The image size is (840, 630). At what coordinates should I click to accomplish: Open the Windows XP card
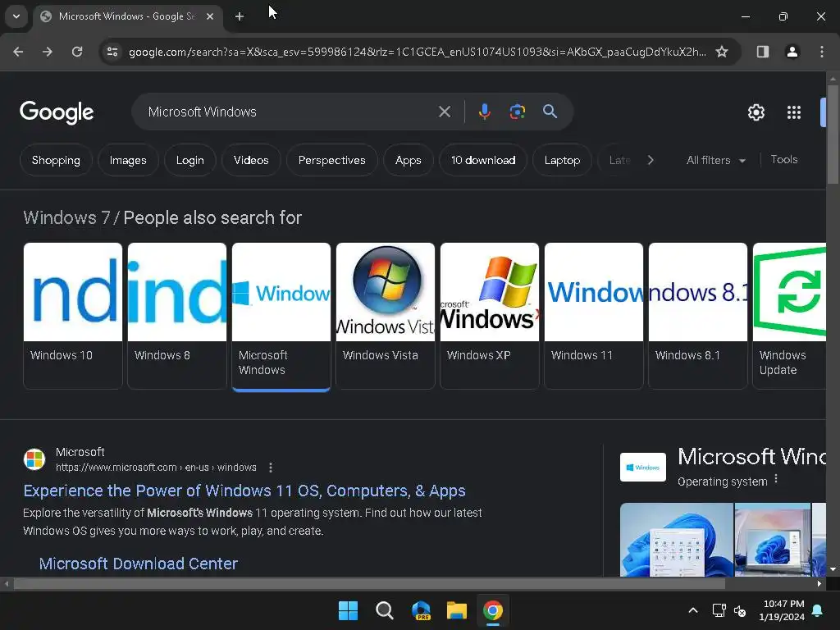tap(490, 316)
